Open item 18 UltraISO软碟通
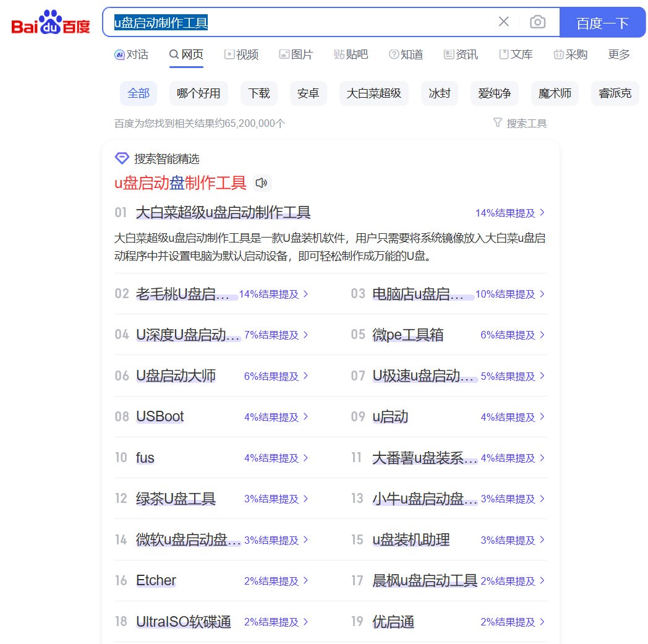This screenshot has width=648, height=644. click(184, 622)
